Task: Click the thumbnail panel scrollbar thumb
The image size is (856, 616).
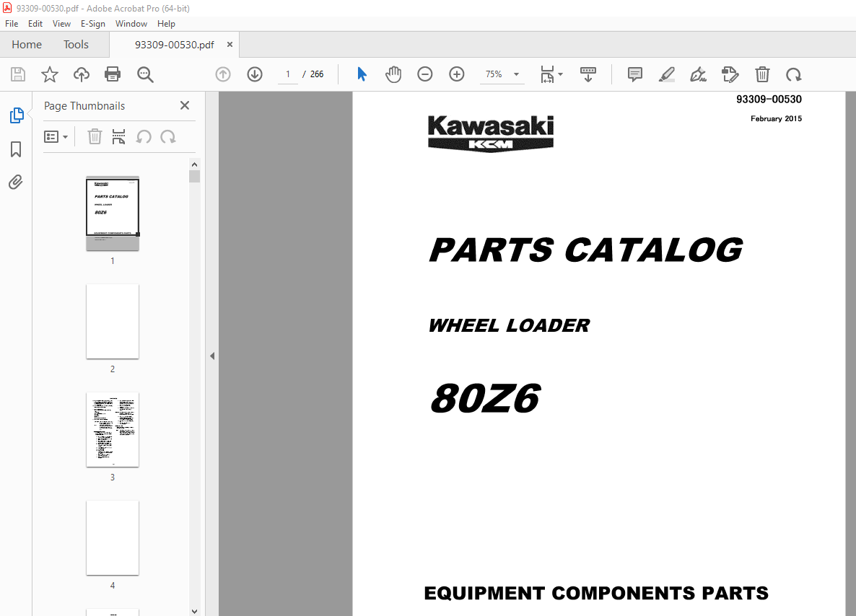Action: (x=194, y=176)
